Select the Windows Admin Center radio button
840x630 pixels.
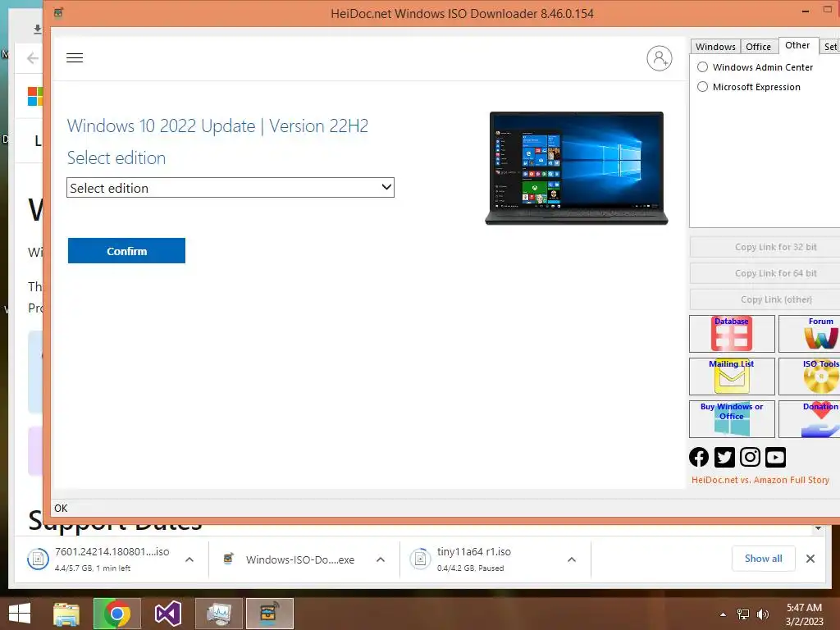point(702,67)
